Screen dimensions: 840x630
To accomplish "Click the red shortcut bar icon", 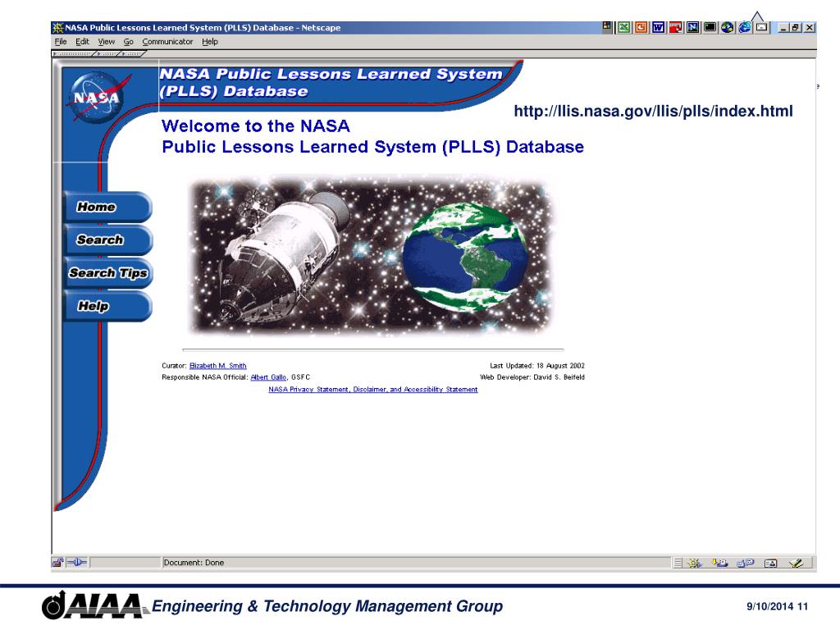I will [x=676, y=27].
